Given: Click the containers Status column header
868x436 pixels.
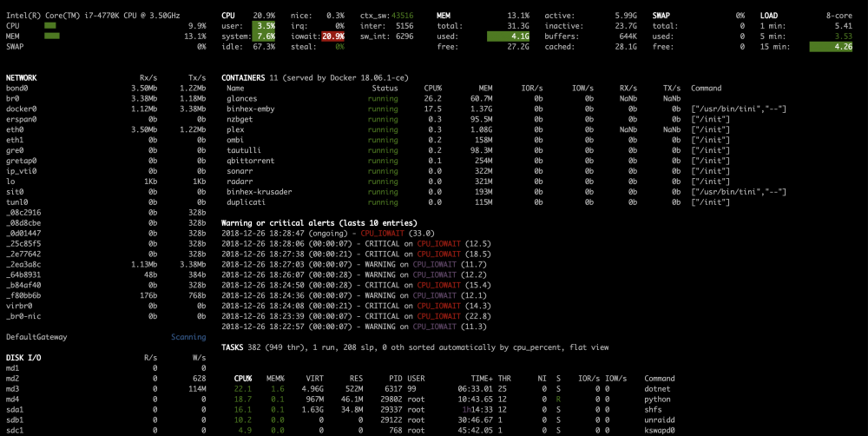Looking at the screenshot, I should (385, 88).
